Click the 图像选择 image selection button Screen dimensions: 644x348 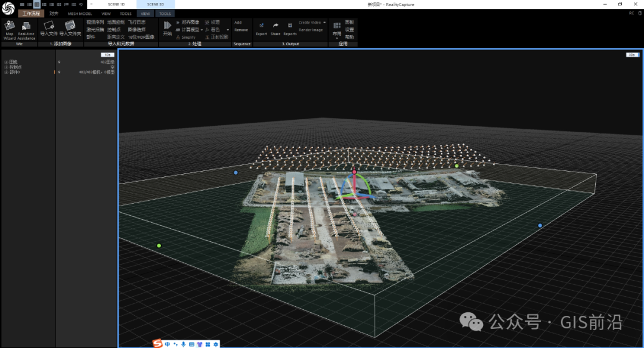pyautogui.click(x=137, y=30)
